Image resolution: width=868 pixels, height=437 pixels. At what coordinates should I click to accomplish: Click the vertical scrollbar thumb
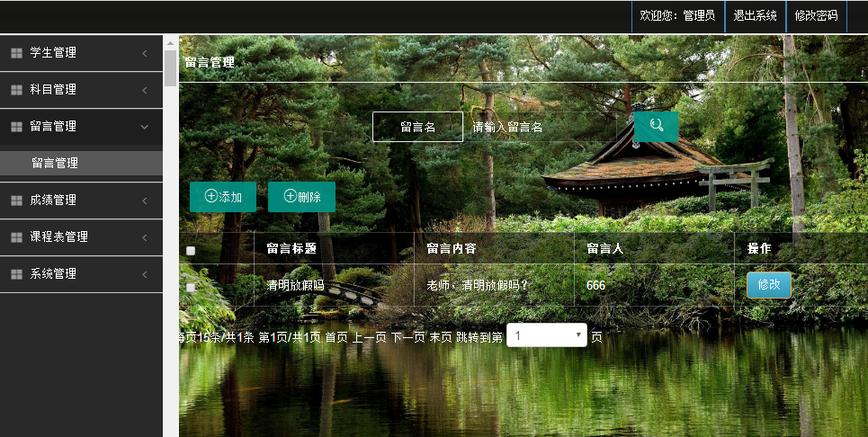171,68
